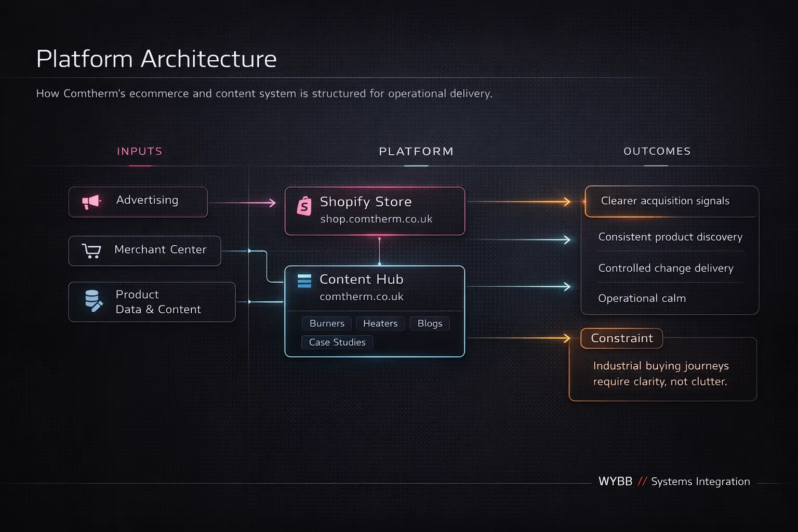Screen dimensions: 798x532
Task: Click the Burners tag chip
Action: (x=327, y=324)
